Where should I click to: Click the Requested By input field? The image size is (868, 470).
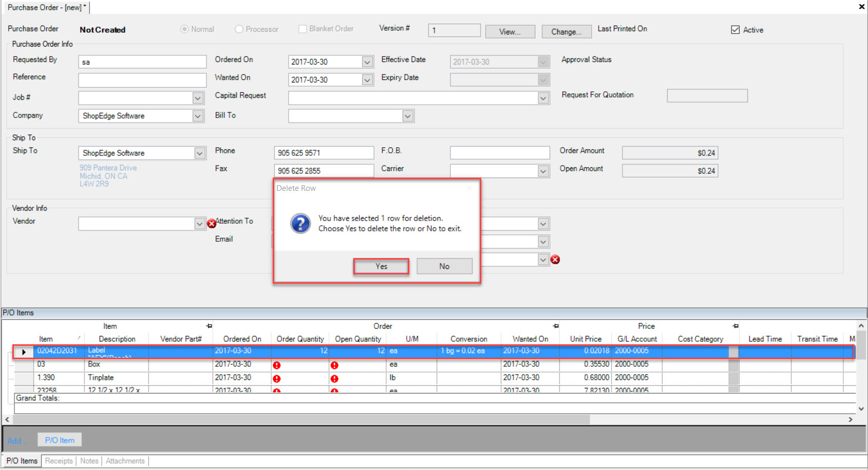(142, 62)
